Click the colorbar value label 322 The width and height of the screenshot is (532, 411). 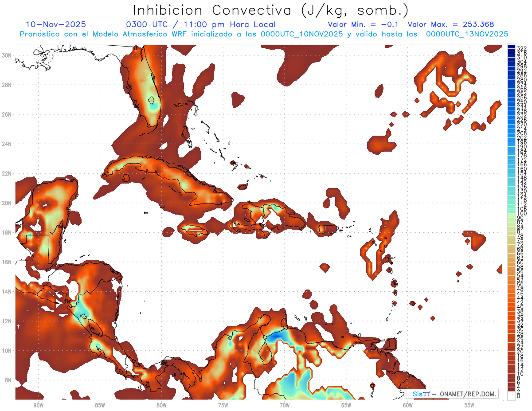pos(522,48)
